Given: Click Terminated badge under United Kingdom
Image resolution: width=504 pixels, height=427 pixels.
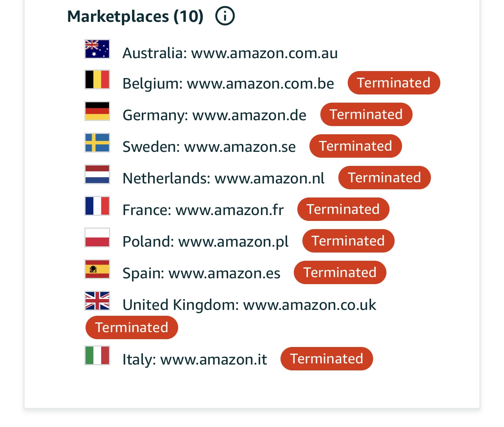Looking at the screenshot, I should coord(132,327).
